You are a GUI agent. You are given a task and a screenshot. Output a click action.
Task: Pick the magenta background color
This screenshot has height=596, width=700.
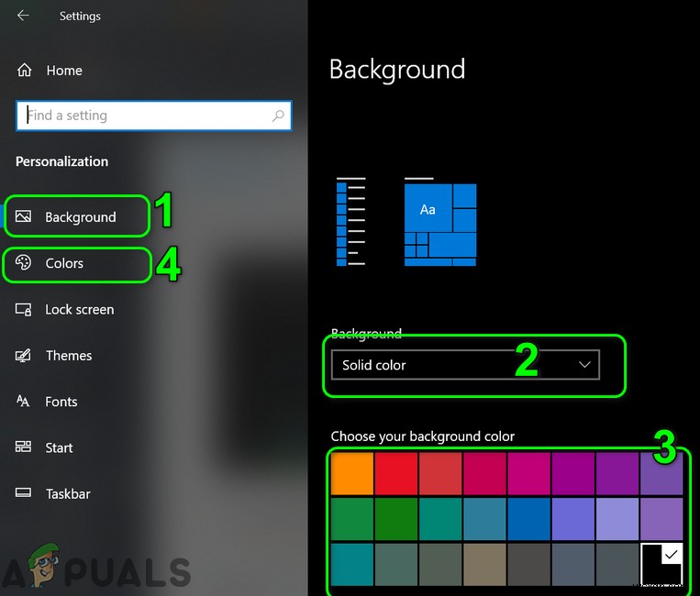(x=528, y=473)
